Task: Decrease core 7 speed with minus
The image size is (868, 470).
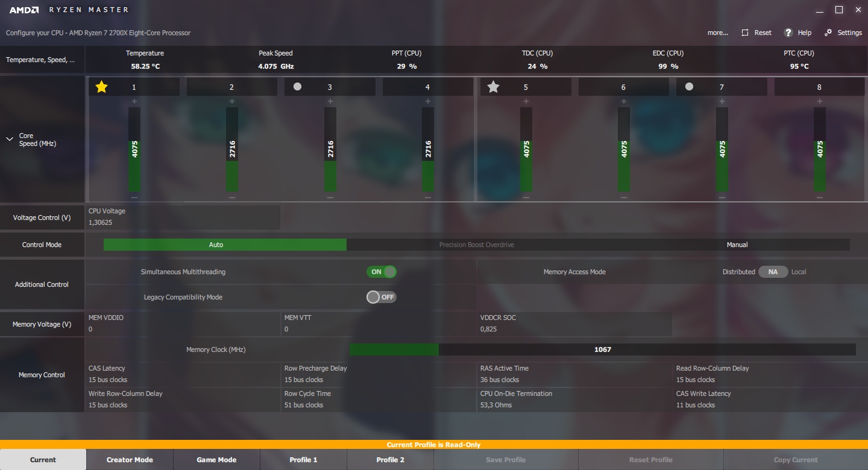Action: click(722, 197)
